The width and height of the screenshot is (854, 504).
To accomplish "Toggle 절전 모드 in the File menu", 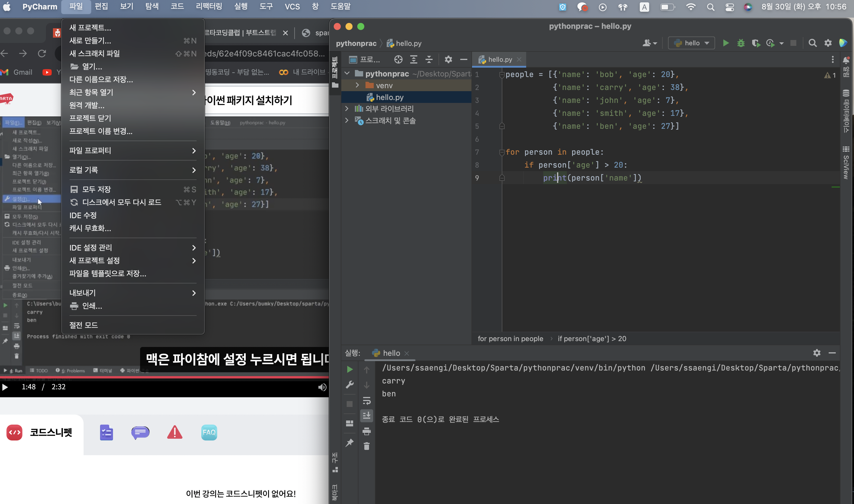I will coord(133,325).
